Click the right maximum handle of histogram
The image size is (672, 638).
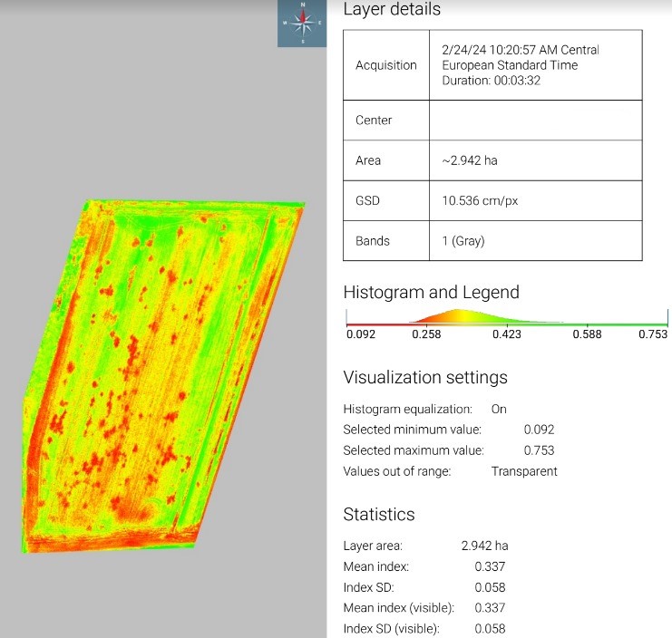667,316
